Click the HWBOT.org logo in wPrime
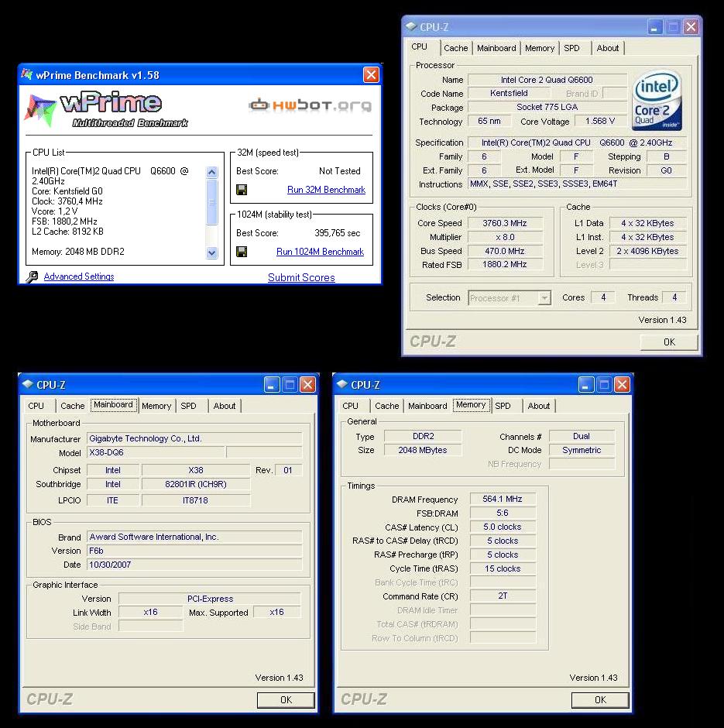The width and height of the screenshot is (724, 728). 310,105
